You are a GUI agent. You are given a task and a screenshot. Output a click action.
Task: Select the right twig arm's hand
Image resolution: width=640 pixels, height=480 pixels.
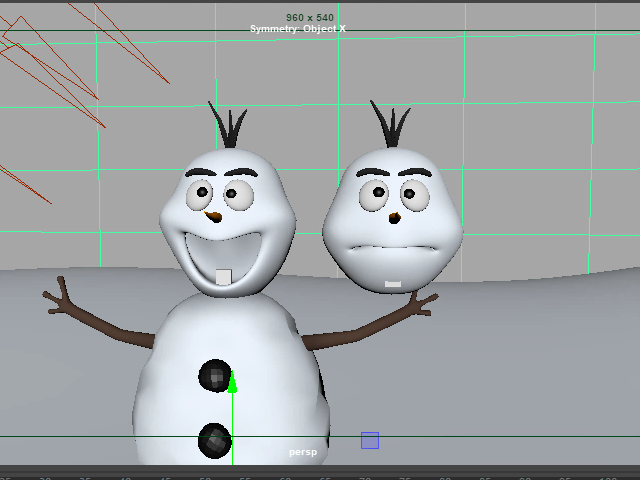pyautogui.click(x=418, y=302)
